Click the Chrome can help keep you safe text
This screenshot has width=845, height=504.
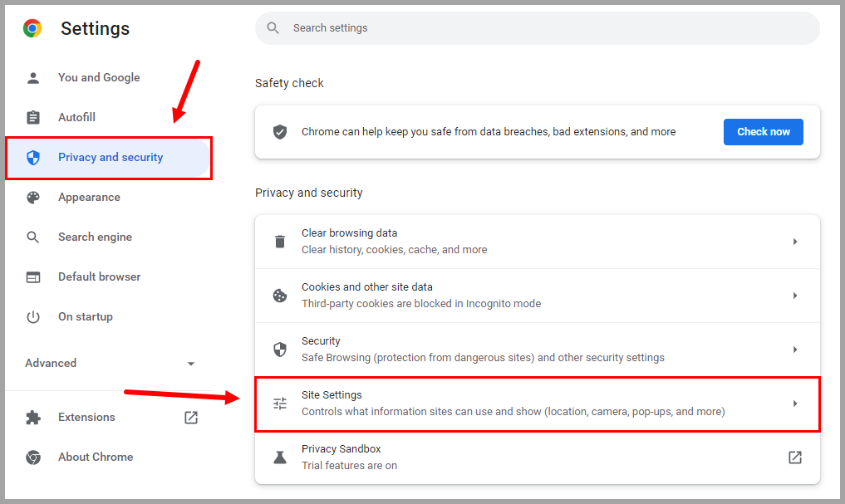489,132
